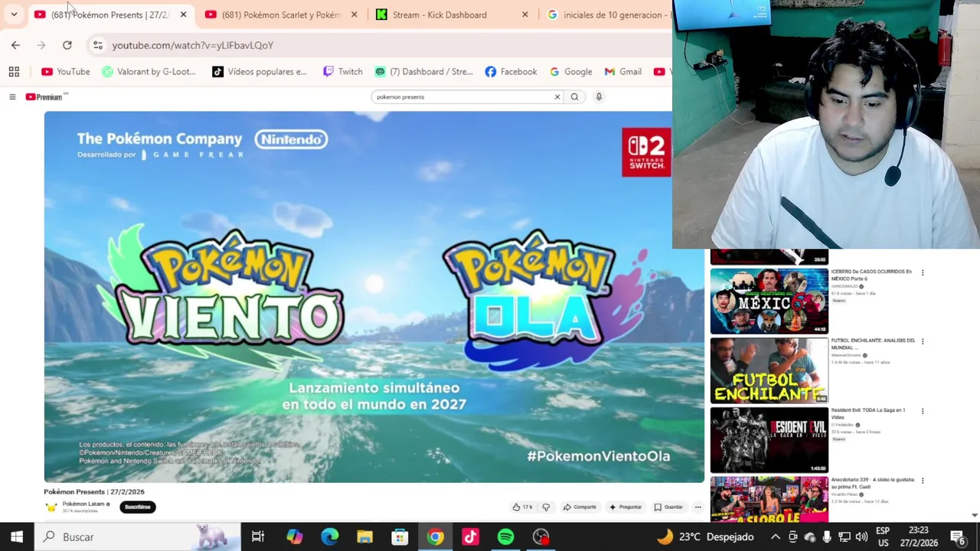980x551 pixels.
Task: Click the YouTube search input field
Action: [x=462, y=97]
